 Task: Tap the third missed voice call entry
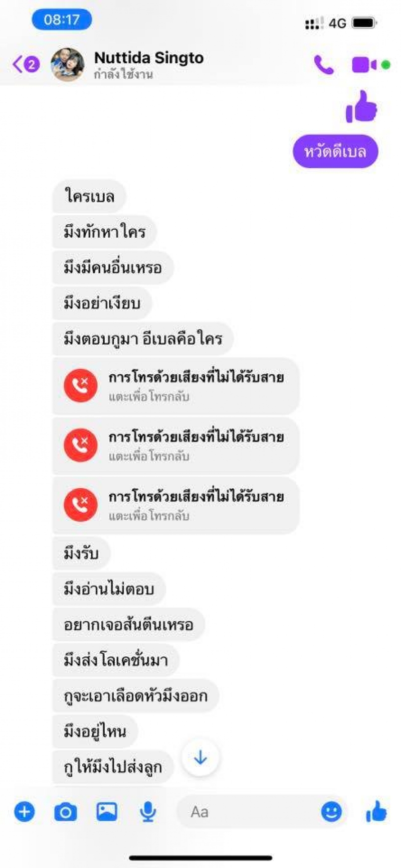[x=176, y=505]
